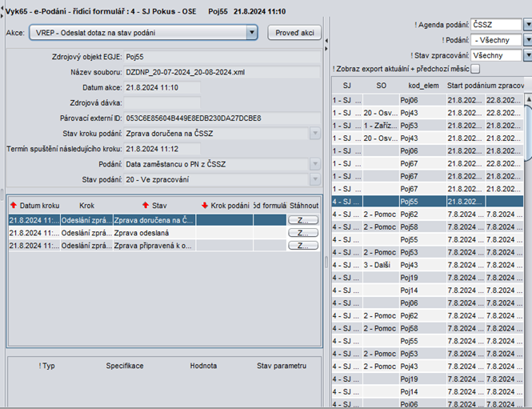
Task: Sort by Stav column header
Action: tap(154, 206)
